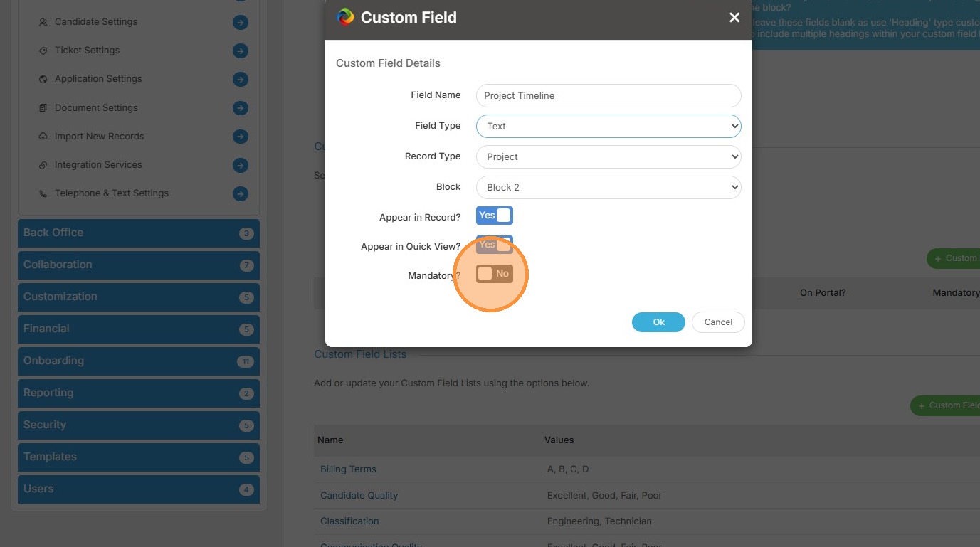The width and height of the screenshot is (980, 547).
Task: Click arrow icon next to Candidate Settings
Action: (x=241, y=23)
